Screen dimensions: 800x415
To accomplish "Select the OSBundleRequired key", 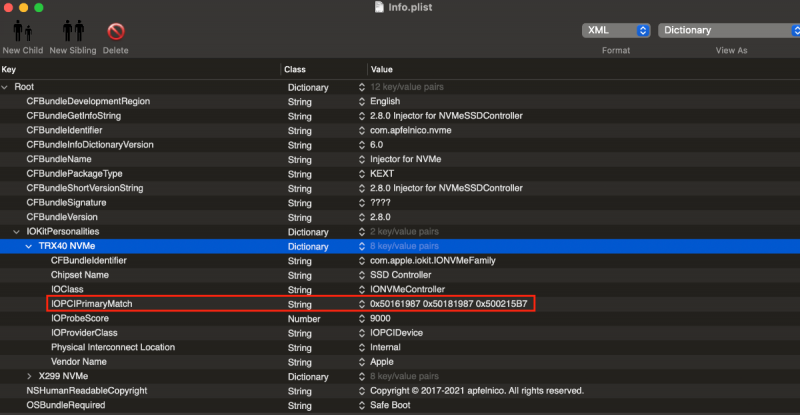I will (66, 405).
